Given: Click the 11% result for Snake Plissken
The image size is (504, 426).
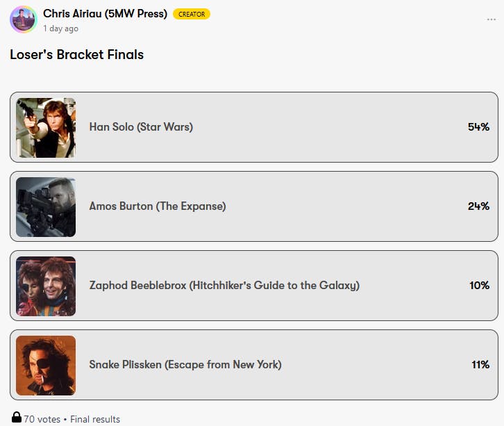Looking at the screenshot, I should tap(480, 365).
